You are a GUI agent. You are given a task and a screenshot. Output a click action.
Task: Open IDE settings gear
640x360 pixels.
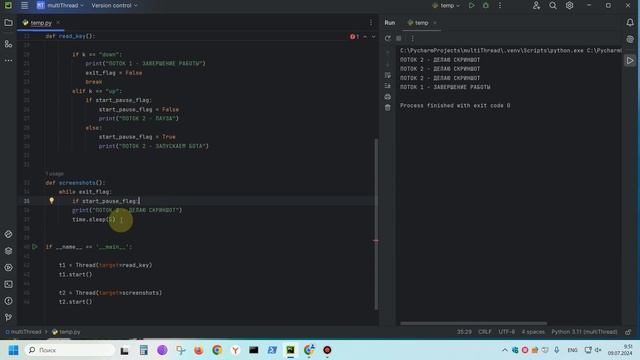point(569,5)
